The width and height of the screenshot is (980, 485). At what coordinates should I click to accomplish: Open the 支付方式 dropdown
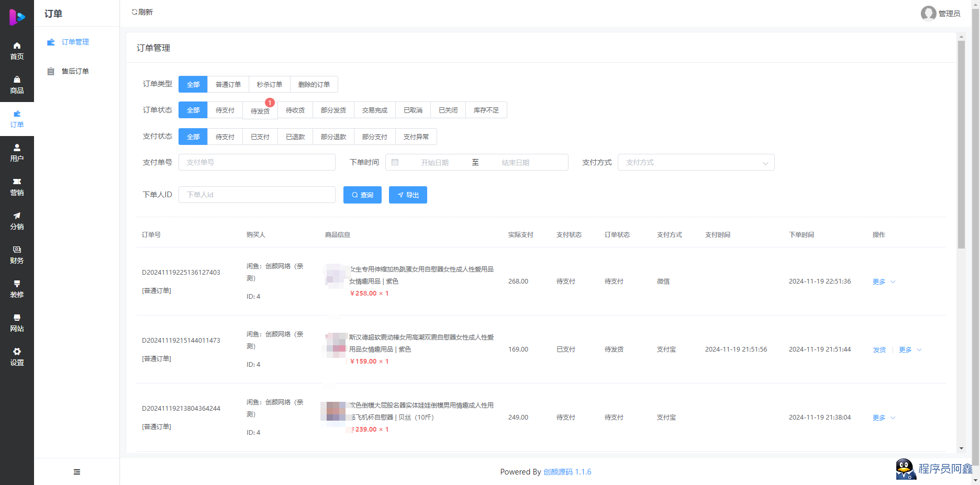coord(696,162)
